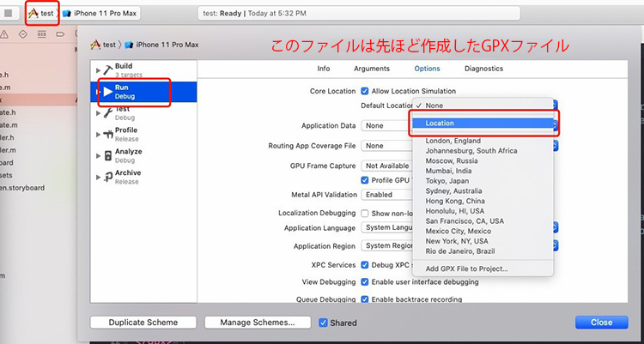Viewport: 644px width, 344px height.
Task: Switch to the Arguments tab
Action: [x=372, y=69]
